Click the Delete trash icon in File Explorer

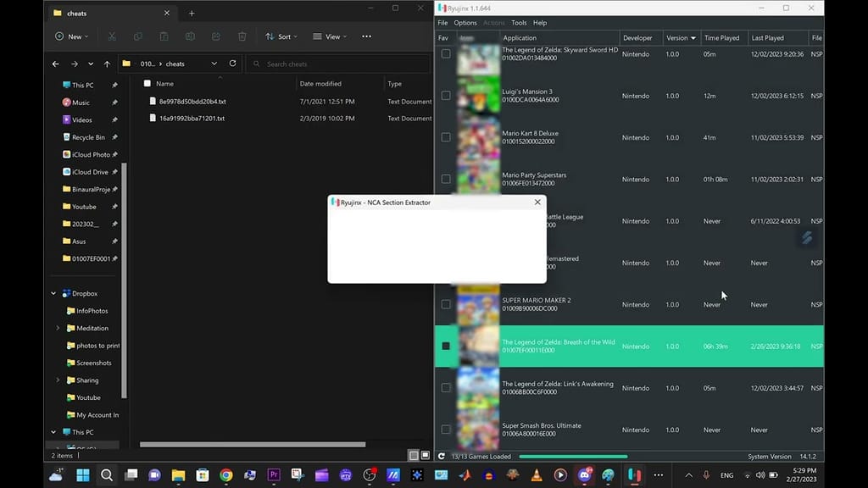click(242, 36)
